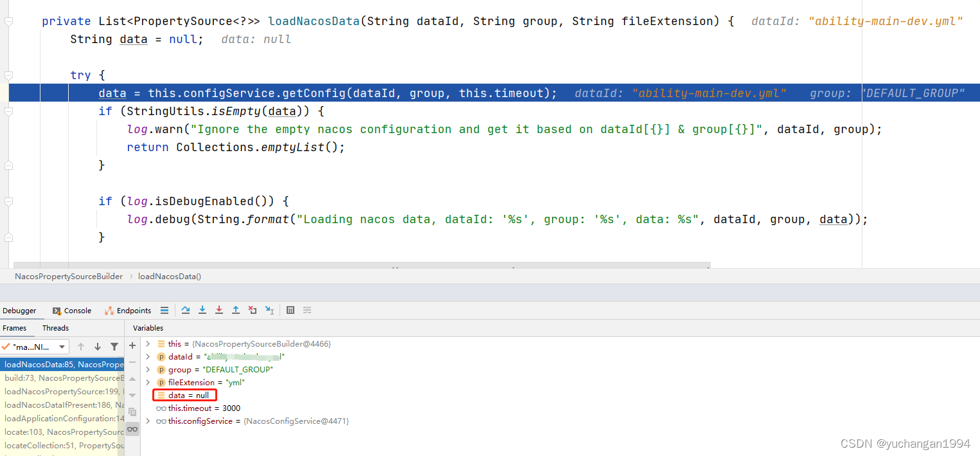980x456 pixels.
Task: Select the loadApplicationConfiguration stack frame
Action: (62, 419)
